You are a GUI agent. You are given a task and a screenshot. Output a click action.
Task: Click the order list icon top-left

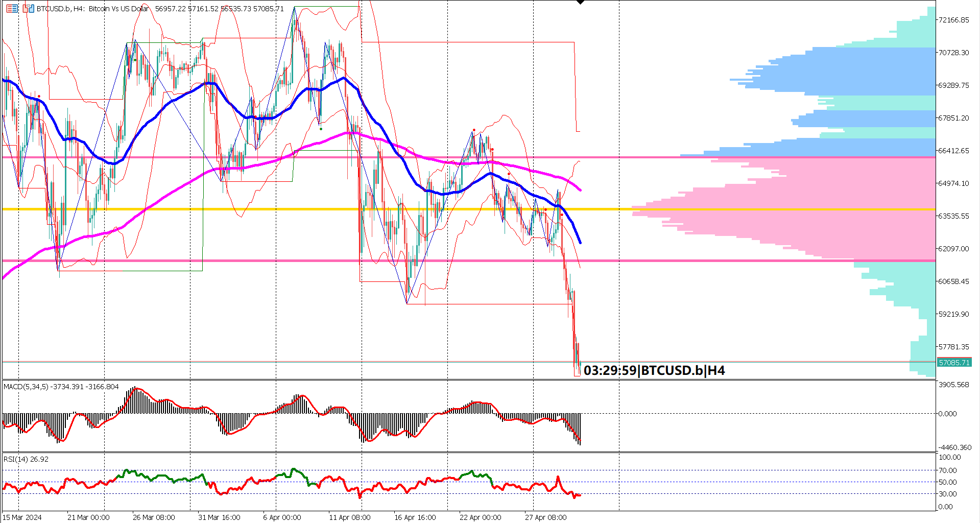[11, 9]
